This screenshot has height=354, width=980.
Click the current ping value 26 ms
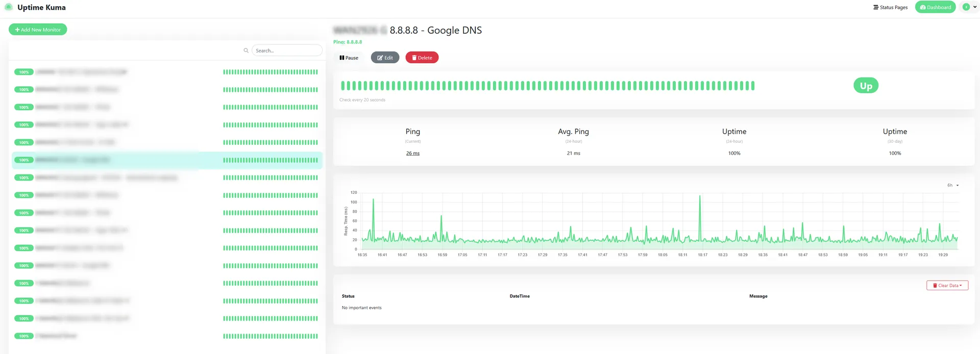click(x=413, y=153)
